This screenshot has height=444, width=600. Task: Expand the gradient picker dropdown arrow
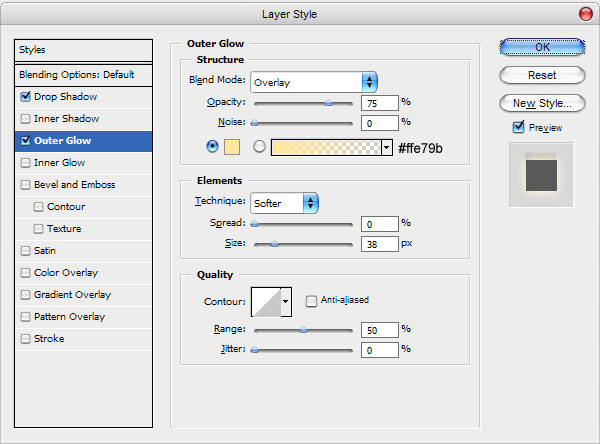point(387,147)
